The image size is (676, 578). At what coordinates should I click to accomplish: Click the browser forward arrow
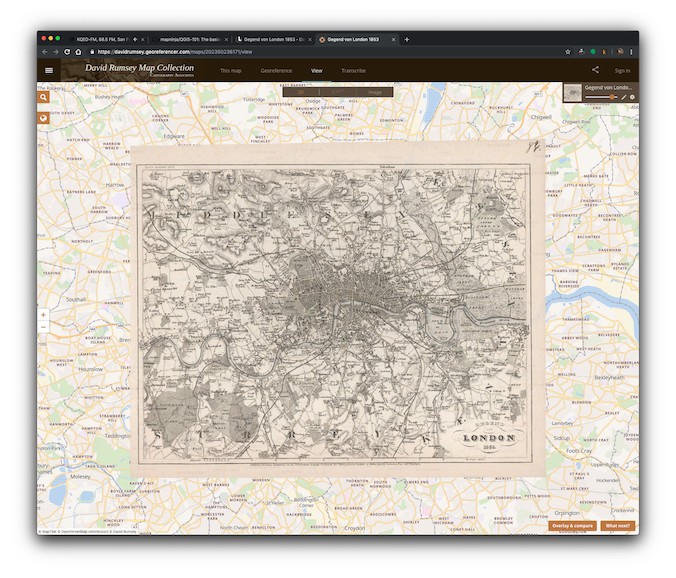[56, 52]
